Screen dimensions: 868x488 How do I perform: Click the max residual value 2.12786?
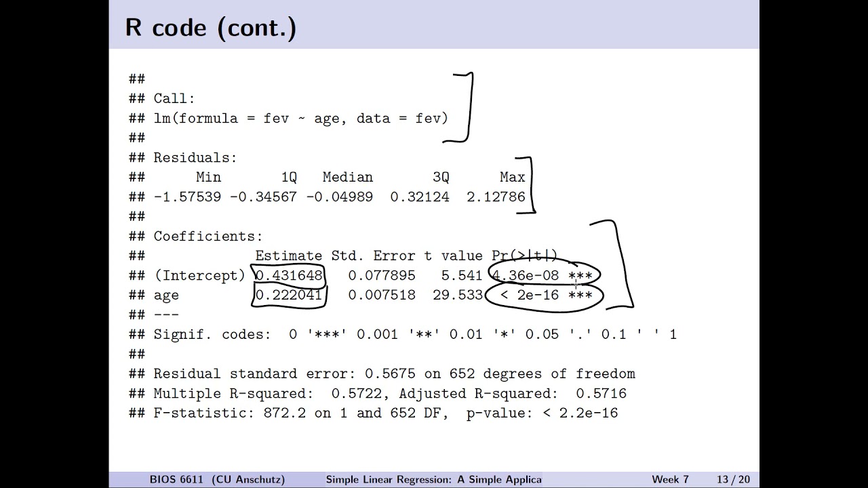click(496, 197)
